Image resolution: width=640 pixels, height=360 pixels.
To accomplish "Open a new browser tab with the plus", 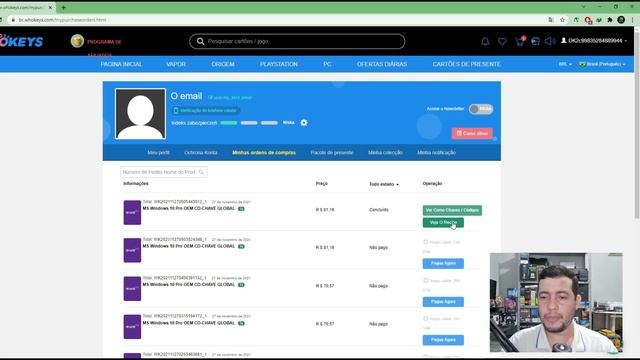I will (63, 7).
